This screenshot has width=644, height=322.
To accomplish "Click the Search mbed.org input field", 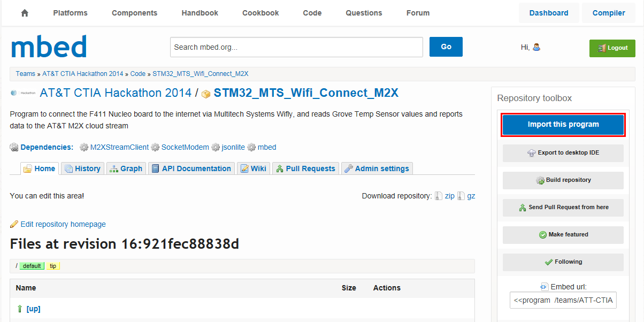I will [x=296, y=47].
